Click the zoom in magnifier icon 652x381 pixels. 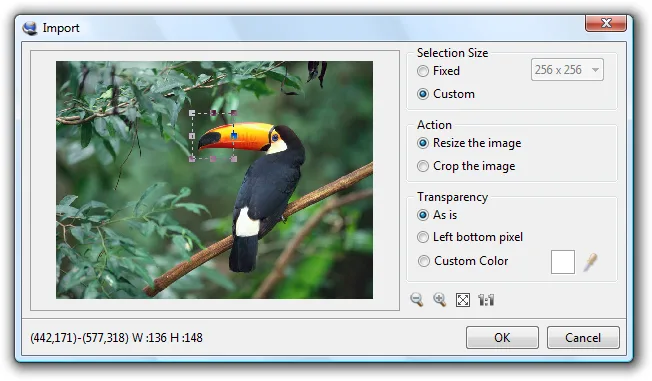tap(440, 299)
